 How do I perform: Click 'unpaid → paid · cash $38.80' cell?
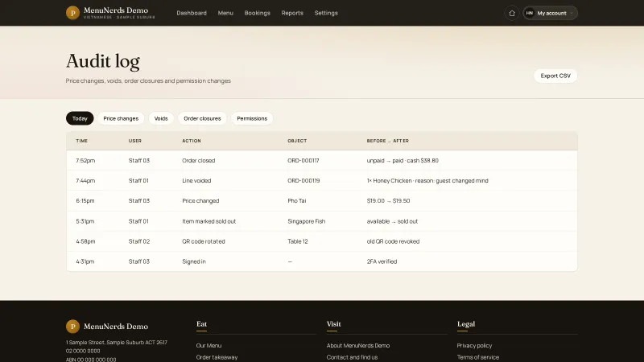(402, 160)
